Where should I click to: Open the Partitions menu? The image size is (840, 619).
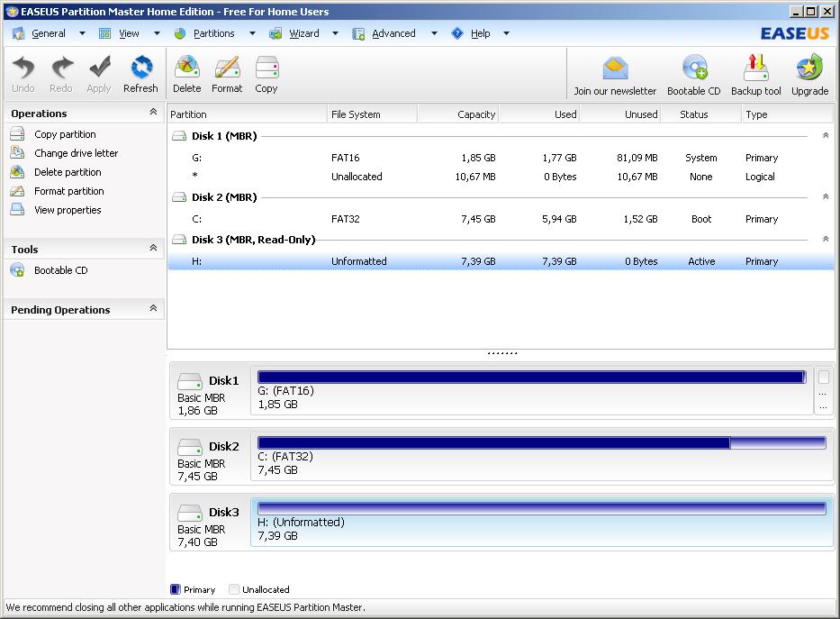tap(213, 33)
